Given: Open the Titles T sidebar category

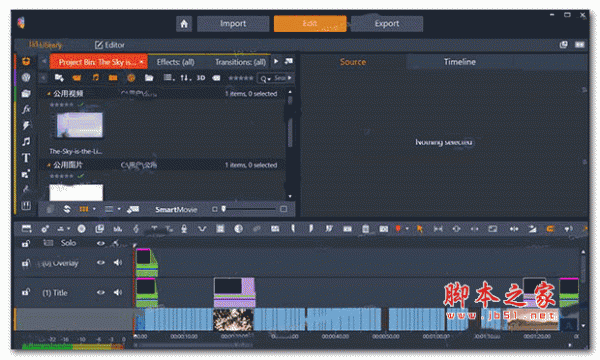Looking at the screenshot, I should [26, 158].
